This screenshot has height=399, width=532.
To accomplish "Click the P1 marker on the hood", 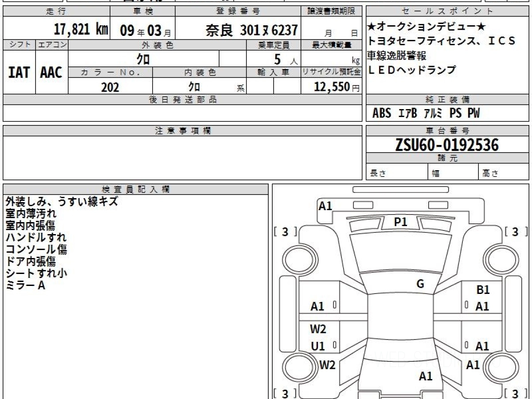I will pos(400,222).
